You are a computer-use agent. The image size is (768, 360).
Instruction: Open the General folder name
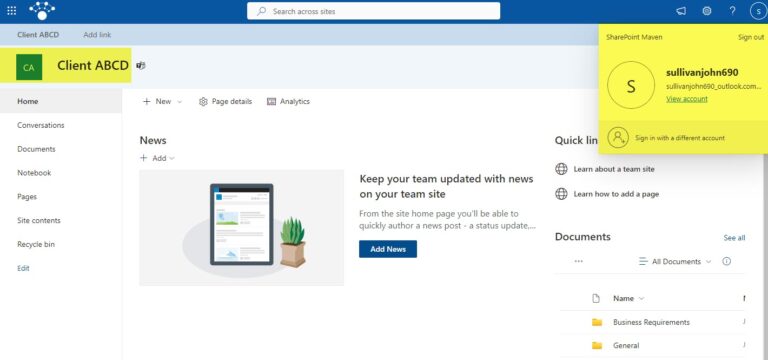pyautogui.click(x=626, y=345)
